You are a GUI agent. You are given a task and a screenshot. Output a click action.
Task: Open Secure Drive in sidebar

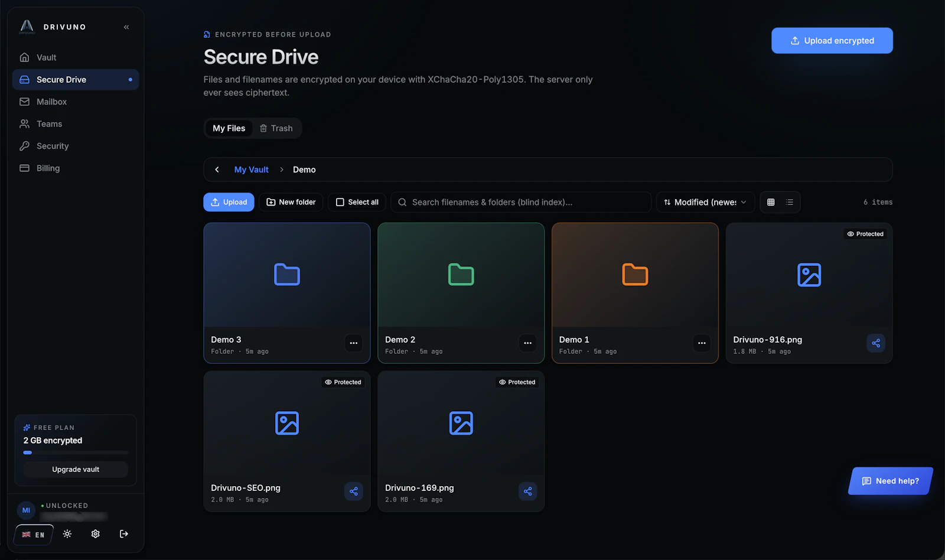click(76, 80)
